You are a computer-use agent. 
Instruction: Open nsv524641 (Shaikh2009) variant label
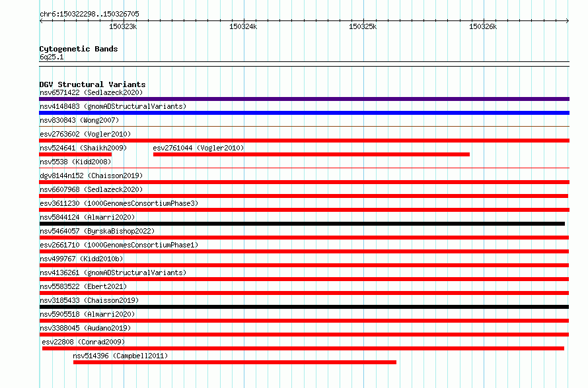pos(83,148)
